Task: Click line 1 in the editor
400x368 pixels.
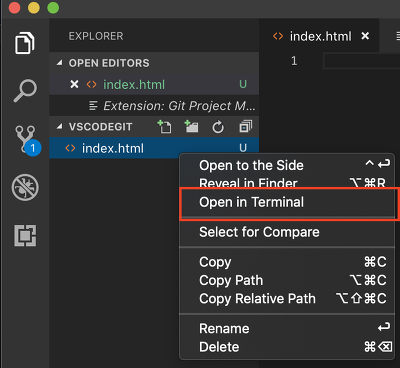Action: 362,61
